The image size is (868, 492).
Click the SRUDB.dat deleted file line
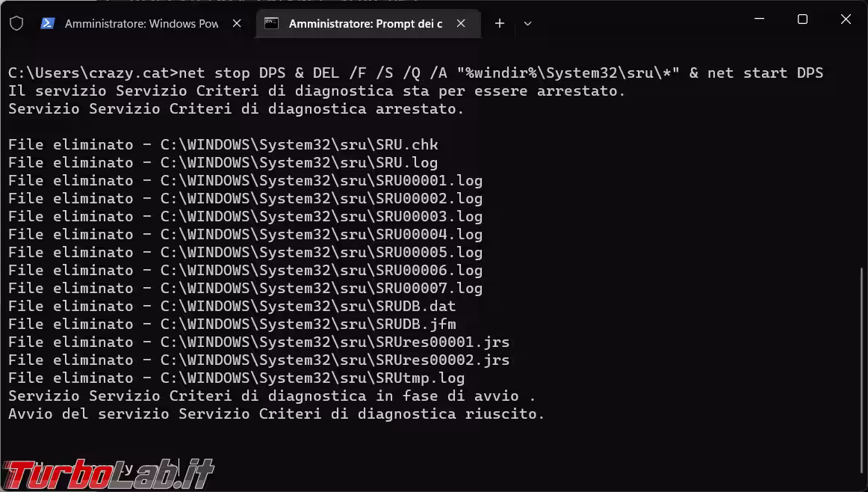pyautogui.click(x=232, y=307)
